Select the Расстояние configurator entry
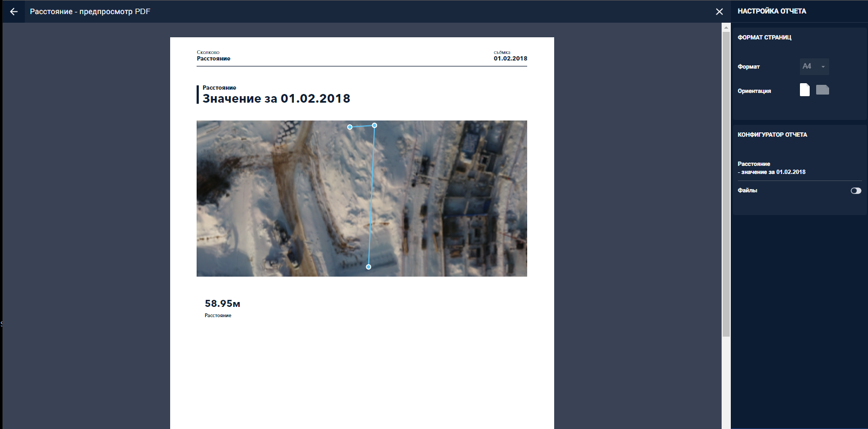868x429 pixels. point(771,168)
